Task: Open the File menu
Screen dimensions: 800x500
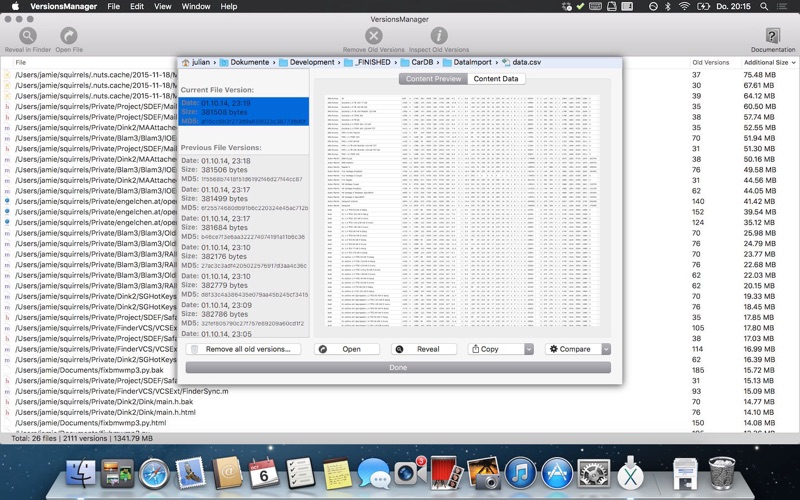Action: point(113,7)
